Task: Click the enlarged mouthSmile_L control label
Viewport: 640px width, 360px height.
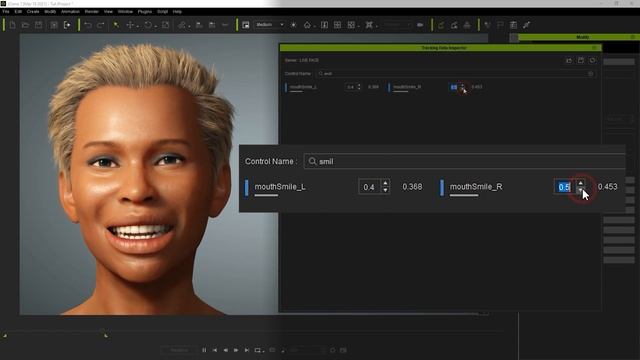Action: click(x=280, y=187)
